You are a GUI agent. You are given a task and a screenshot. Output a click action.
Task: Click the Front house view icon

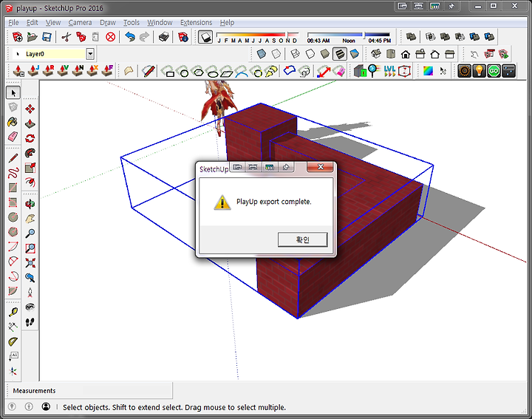pos(406,54)
